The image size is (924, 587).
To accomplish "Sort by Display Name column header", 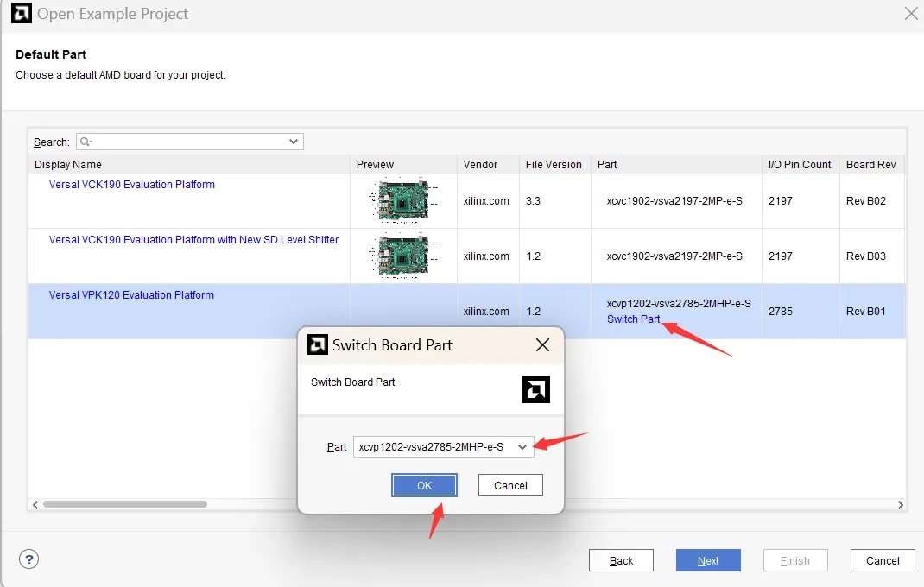I will [68, 165].
